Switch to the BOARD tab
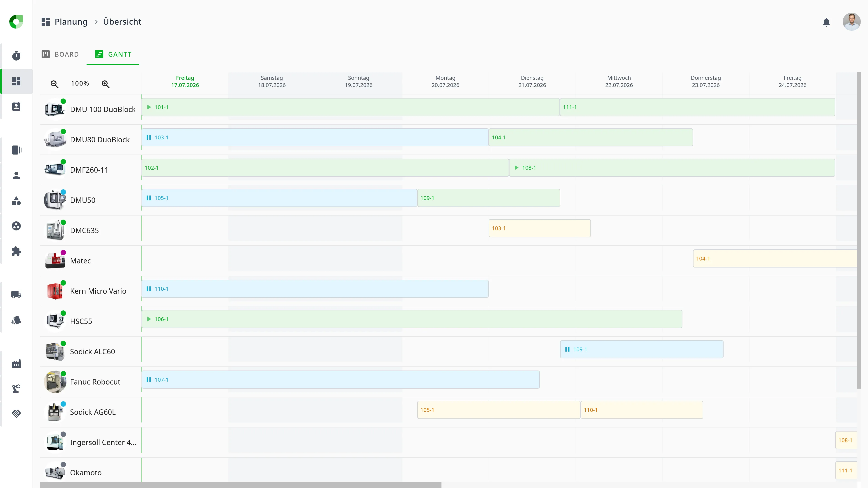The height and width of the screenshot is (488, 868). click(60, 54)
